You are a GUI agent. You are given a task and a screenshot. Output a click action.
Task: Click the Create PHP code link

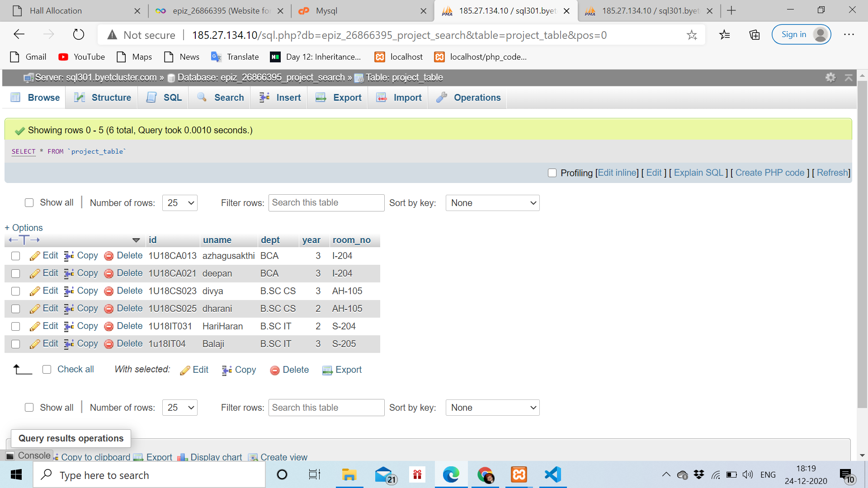769,173
